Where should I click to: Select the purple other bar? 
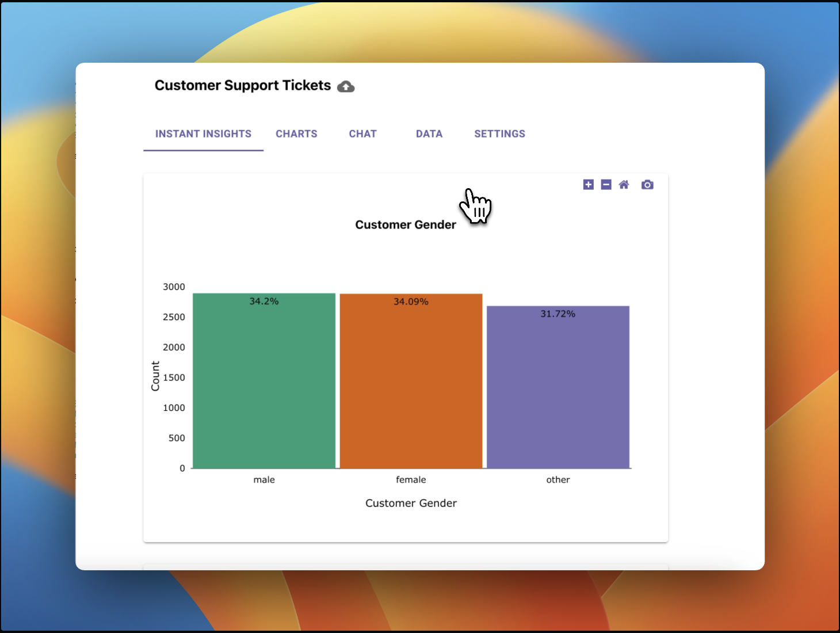pos(558,387)
